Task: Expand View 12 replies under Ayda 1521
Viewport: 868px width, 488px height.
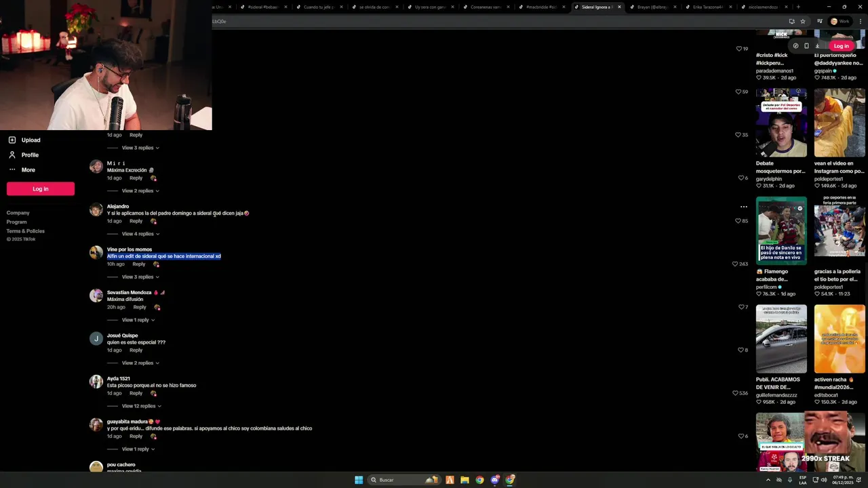Action: click(x=141, y=406)
